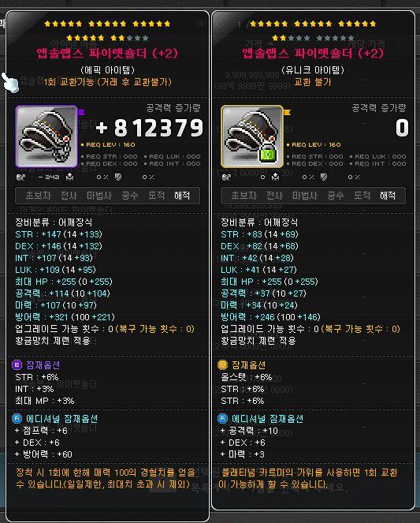Sort by the 가격 column arrow
The width and height of the screenshot is (420, 523).
coord(270,43)
